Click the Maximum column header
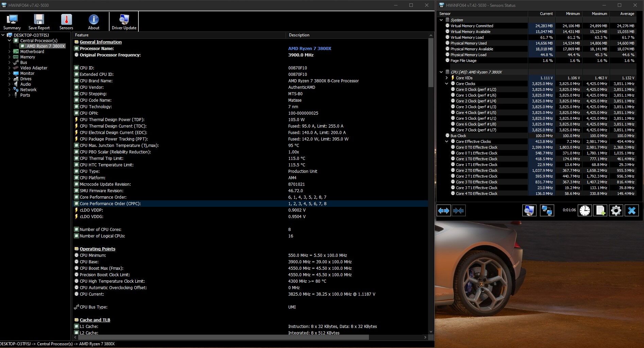Image resolution: width=644 pixels, height=348 pixels. pos(599,14)
